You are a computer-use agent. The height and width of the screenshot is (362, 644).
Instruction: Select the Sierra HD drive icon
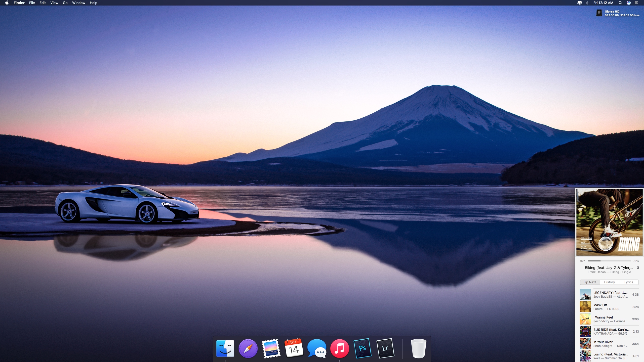point(599,13)
